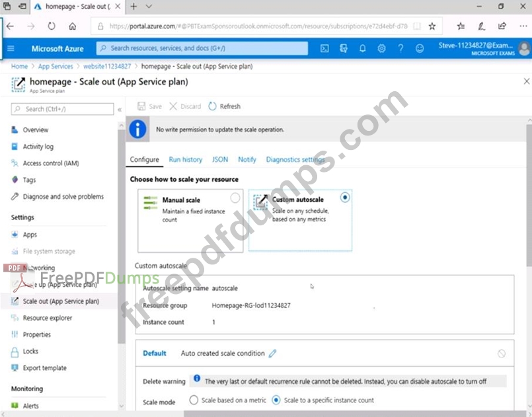Open the Feedback smiley icon
Viewport: 532px width, 417px height.
(x=420, y=48)
